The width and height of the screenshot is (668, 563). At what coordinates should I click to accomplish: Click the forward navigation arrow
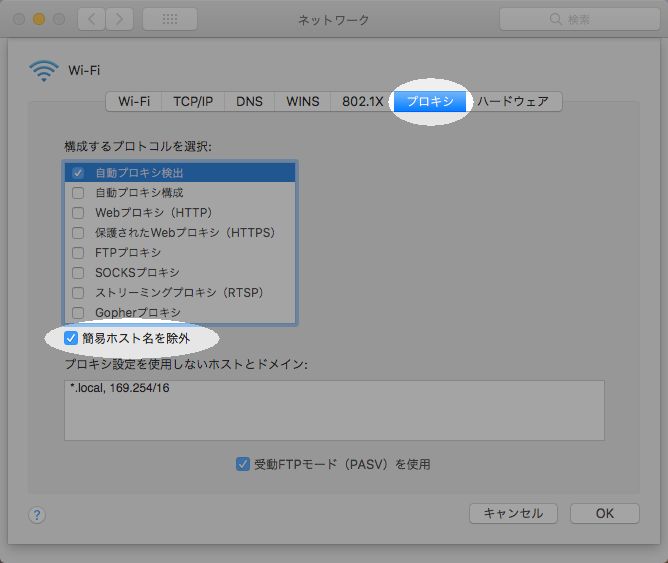click(x=119, y=19)
